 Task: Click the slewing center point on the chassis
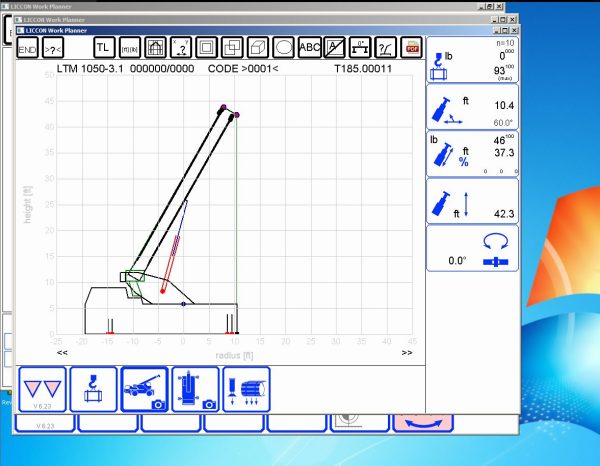pos(183,304)
